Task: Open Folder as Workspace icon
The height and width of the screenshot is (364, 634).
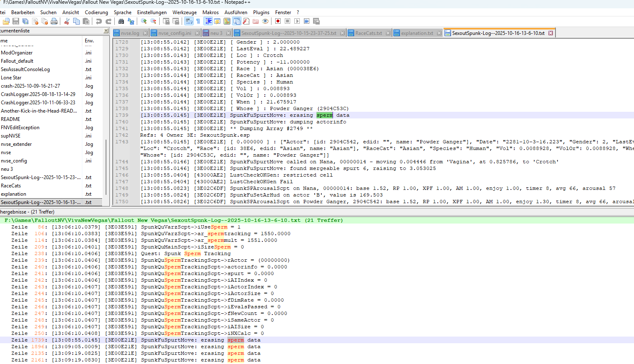Action: pyautogui.click(x=256, y=21)
